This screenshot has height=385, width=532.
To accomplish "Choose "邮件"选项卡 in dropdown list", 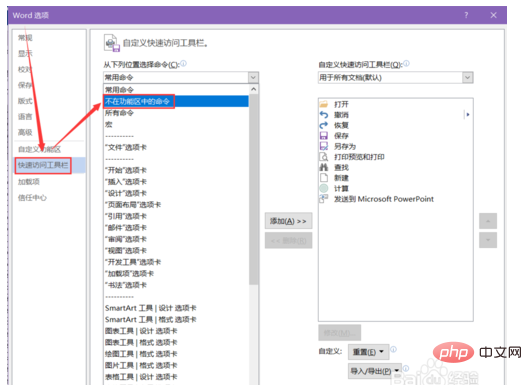I will coord(176,228).
